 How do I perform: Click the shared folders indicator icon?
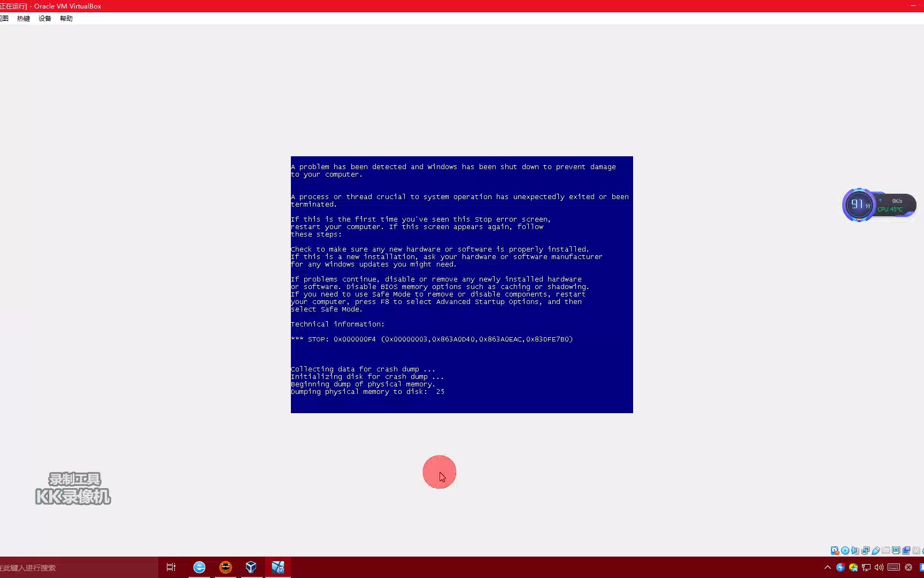[x=886, y=550]
